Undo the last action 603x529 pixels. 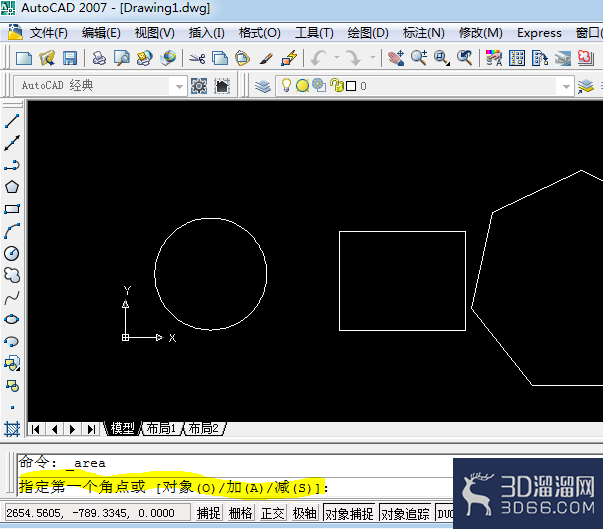coord(319,58)
